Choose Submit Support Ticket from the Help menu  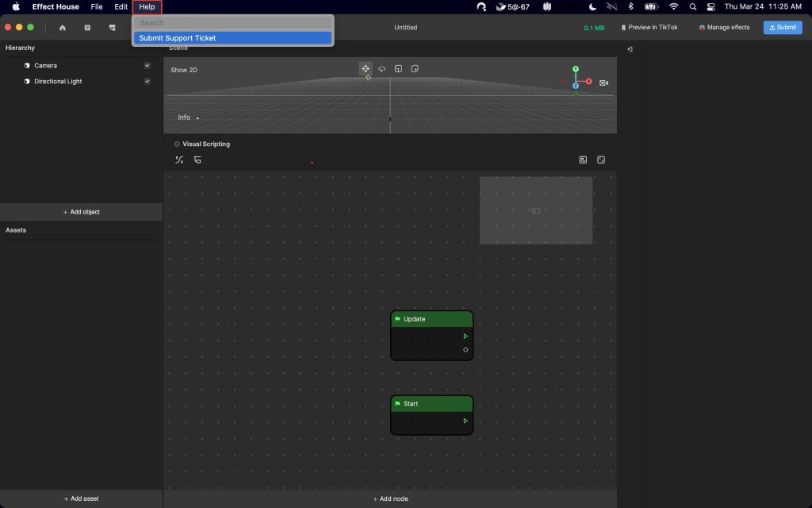click(232, 38)
